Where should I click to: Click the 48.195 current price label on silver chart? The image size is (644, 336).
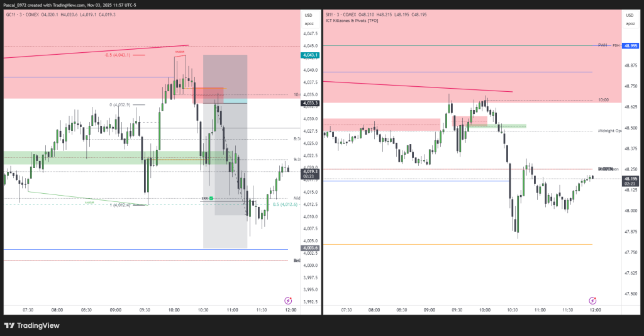click(630, 181)
